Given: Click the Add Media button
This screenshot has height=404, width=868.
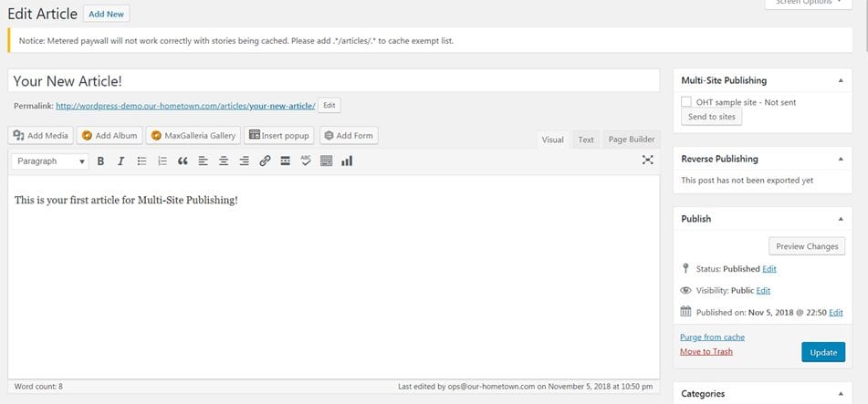Looking at the screenshot, I should [40, 136].
